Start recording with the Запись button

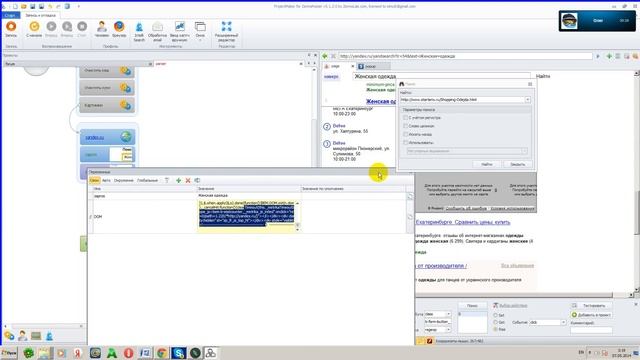(x=11, y=29)
